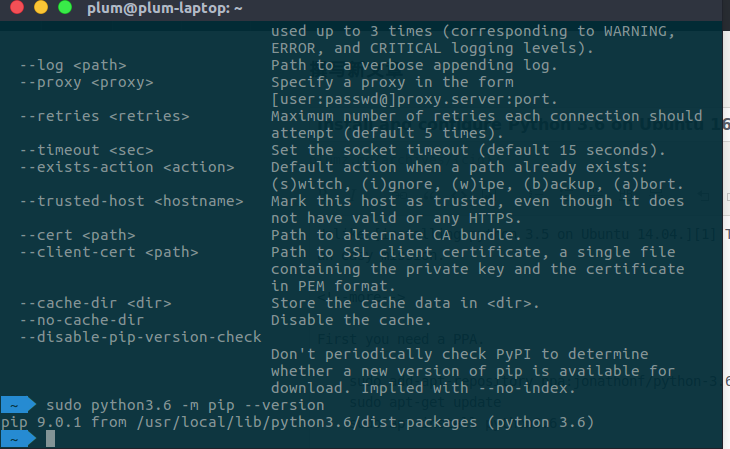Viewport: 730px width, 449px height.
Task: Click the --disable-pip-version-check option
Action: pos(140,337)
